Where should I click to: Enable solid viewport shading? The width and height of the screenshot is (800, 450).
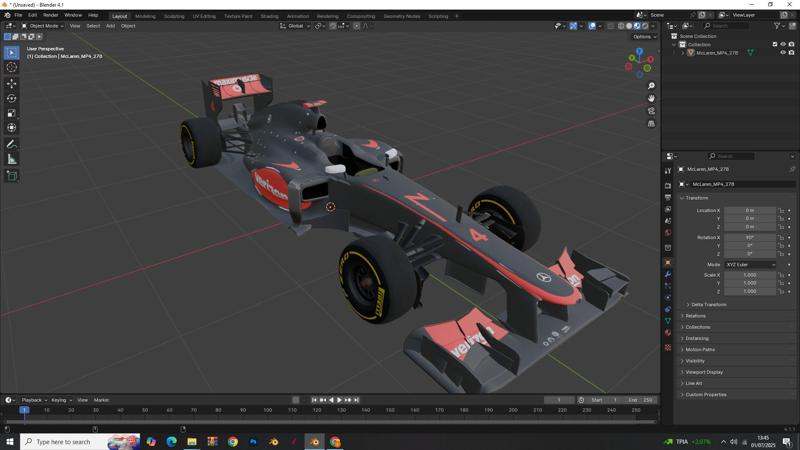629,26
